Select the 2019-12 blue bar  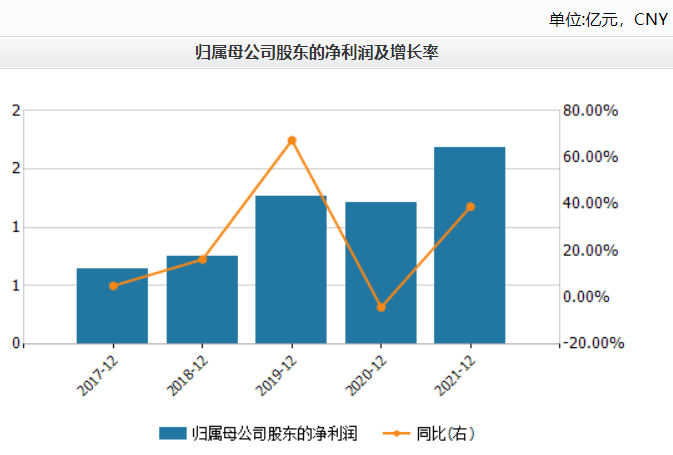[x=291, y=270]
